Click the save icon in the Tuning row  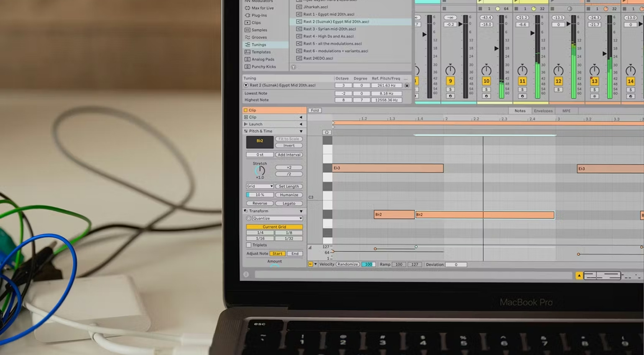(406, 85)
